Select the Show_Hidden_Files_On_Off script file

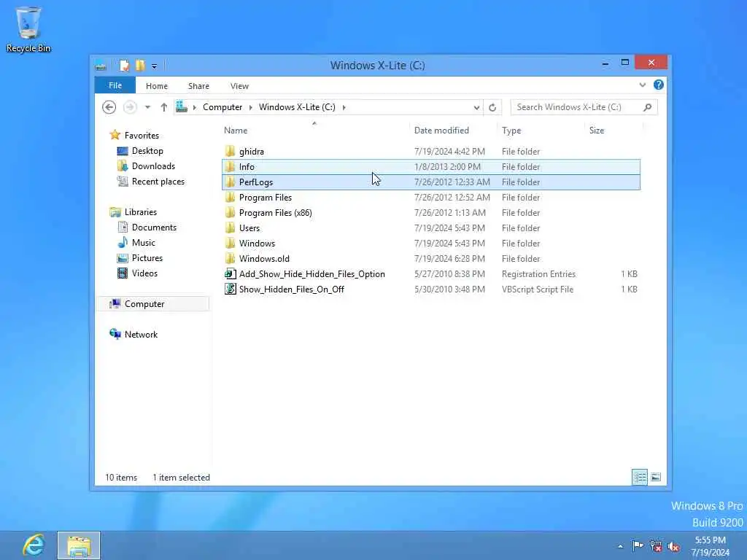(x=431, y=289)
